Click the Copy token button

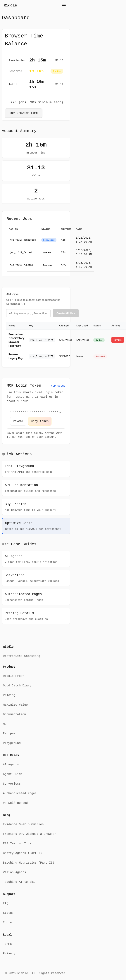[40, 421]
